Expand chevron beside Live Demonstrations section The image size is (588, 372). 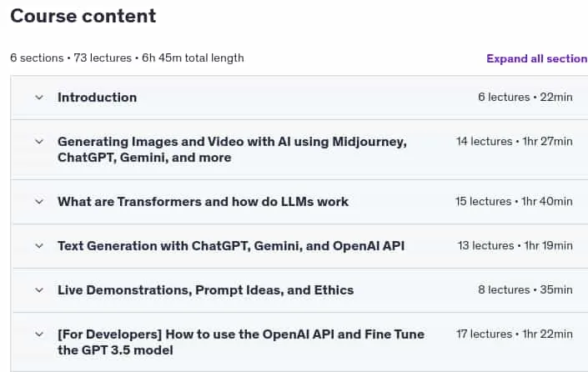coord(39,290)
